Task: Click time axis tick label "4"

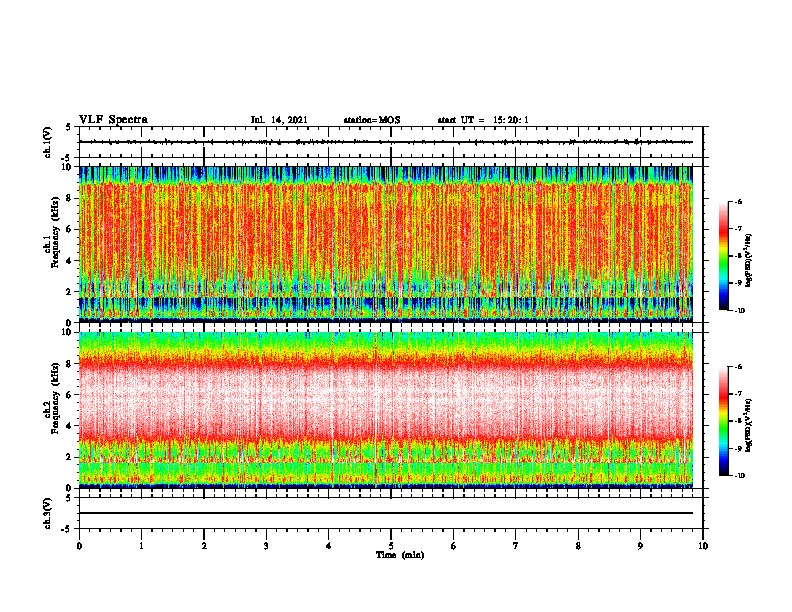Action: 329,546
